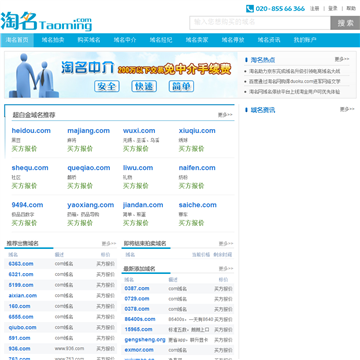Open the shequ.com domain link
This screenshot has height=360, width=360.
pos(30,168)
